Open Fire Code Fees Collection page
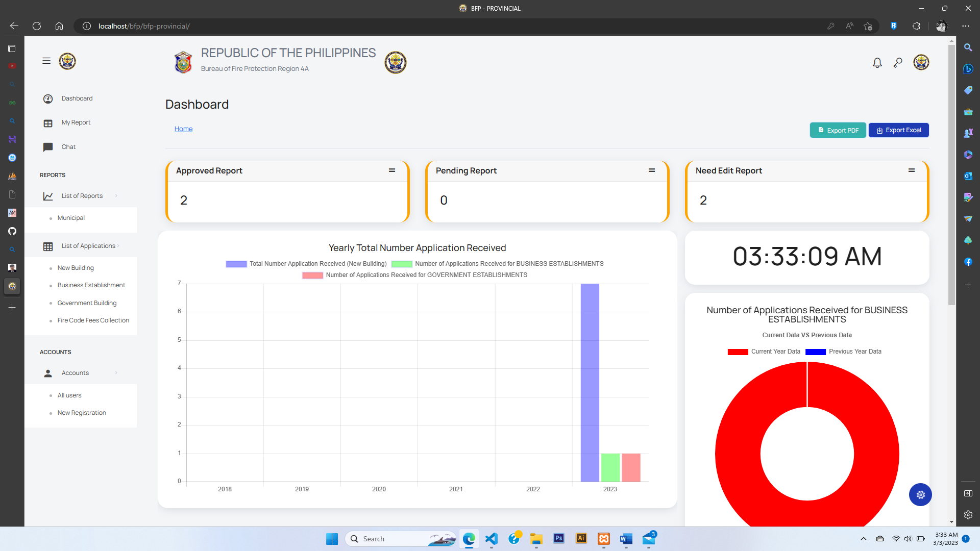 [93, 320]
